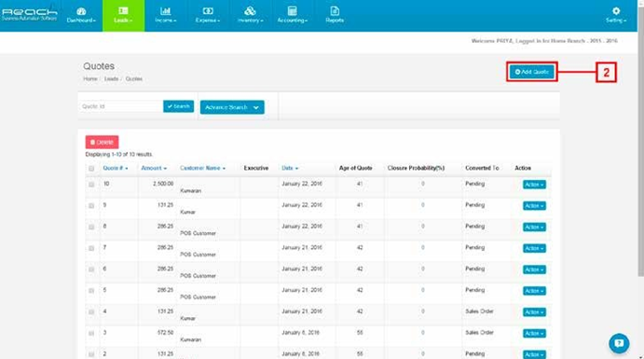This screenshot has width=644, height=359.
Task: Click the Converted To column header
Action: (482, 168)
